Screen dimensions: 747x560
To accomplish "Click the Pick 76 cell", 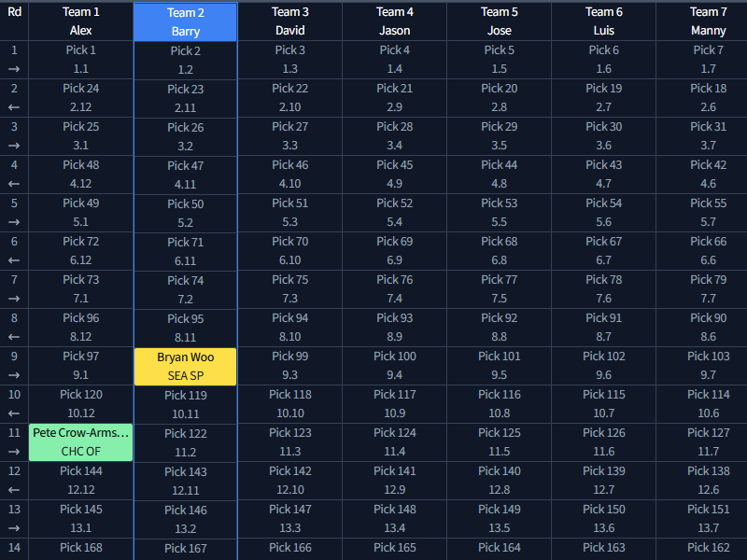I will click(394, 289).
